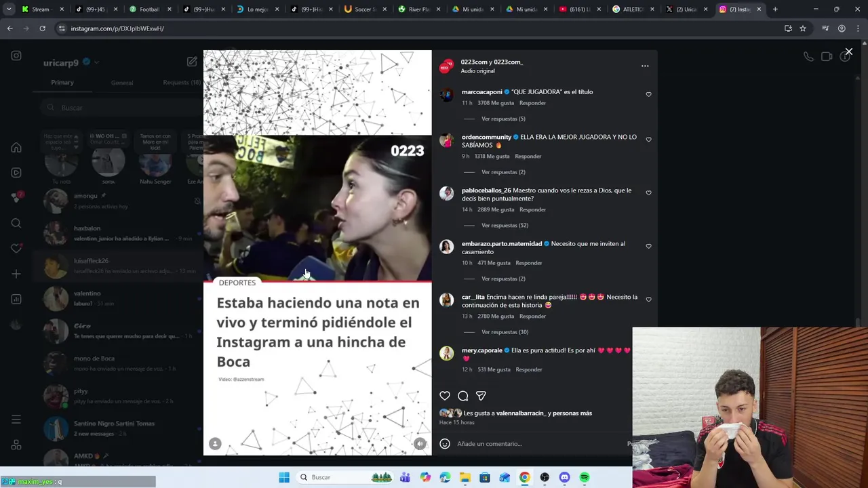Like ordencommunity's comment

(648, 140)
